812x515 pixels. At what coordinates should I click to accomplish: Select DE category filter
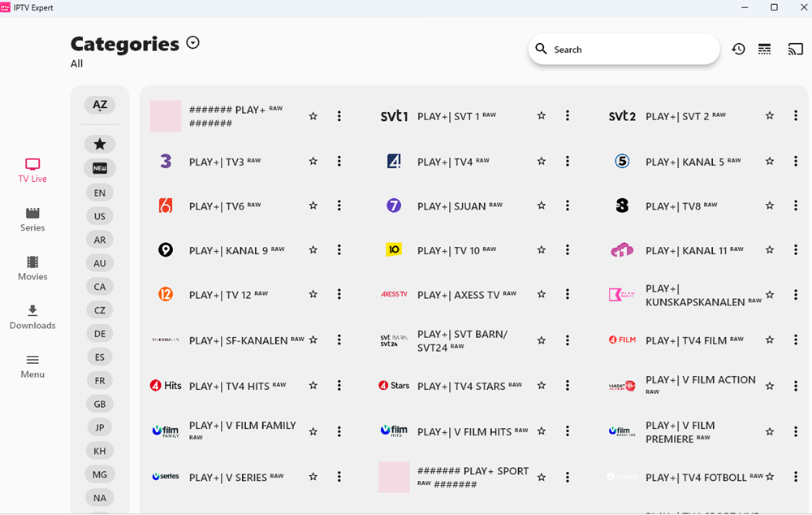tap(100, 334)
